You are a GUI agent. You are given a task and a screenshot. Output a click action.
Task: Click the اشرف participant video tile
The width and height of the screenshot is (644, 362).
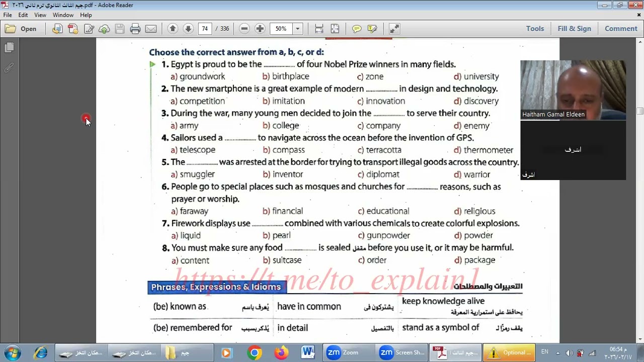(573, 150)
